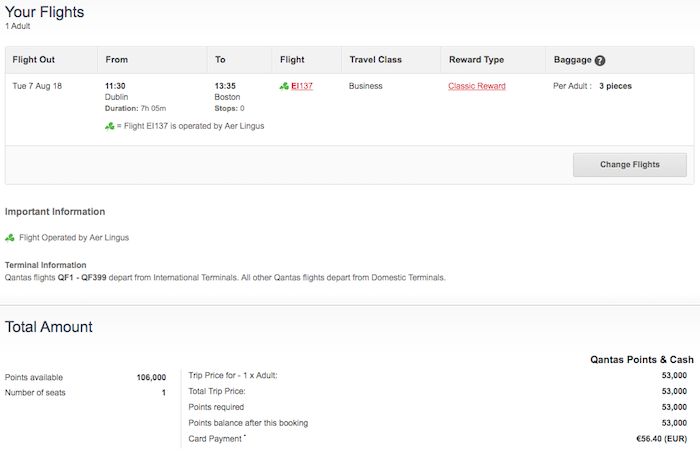Click shamrock icon in operated-by Aer Lingus note
Screen dimensions: 700x452
109,126
